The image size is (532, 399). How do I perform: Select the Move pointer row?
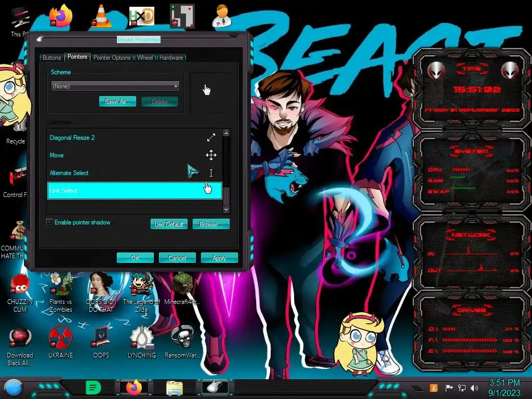point(135,155)
